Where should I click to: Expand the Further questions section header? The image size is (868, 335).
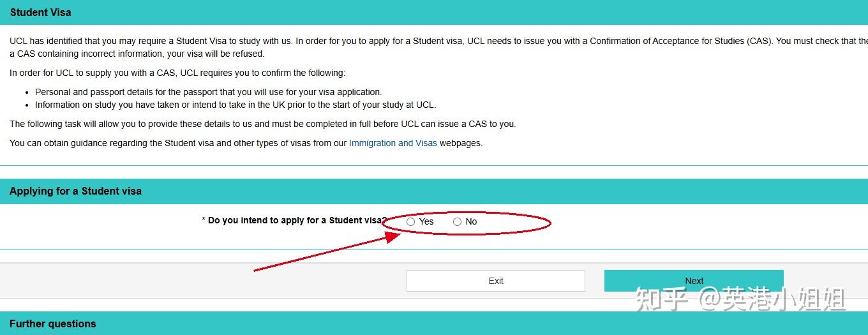(434, 324)
